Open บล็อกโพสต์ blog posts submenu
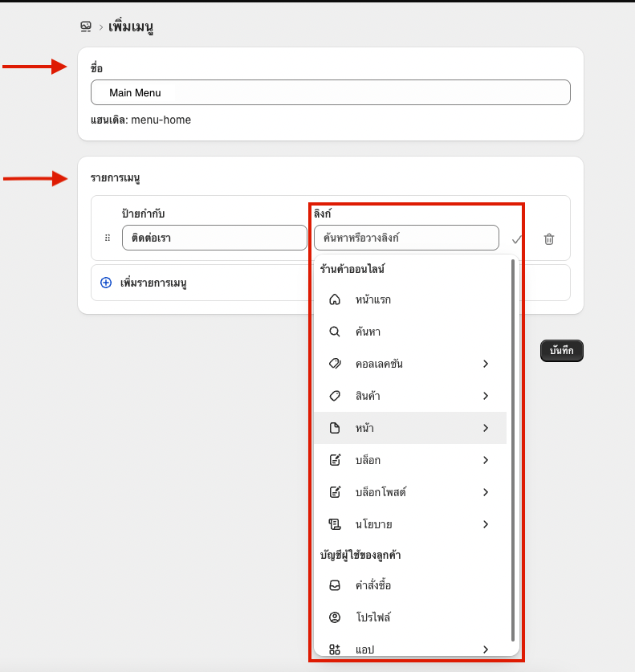This screenshot has width=635, height=672. point(410,492)
